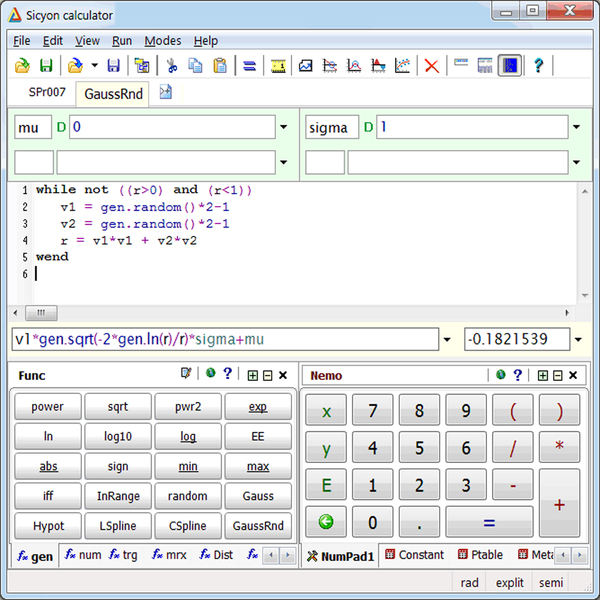
Task: Click the expression input field
Action: click(225, 339)
